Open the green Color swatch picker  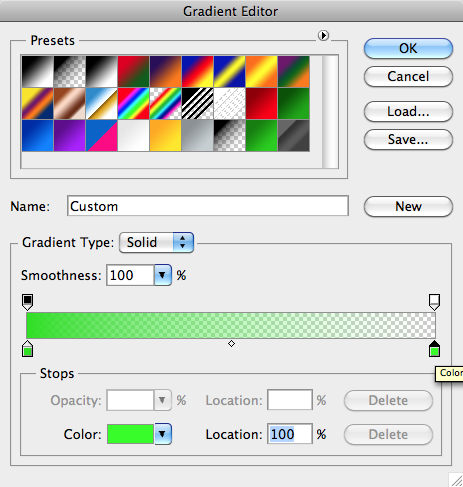(130, 434)
